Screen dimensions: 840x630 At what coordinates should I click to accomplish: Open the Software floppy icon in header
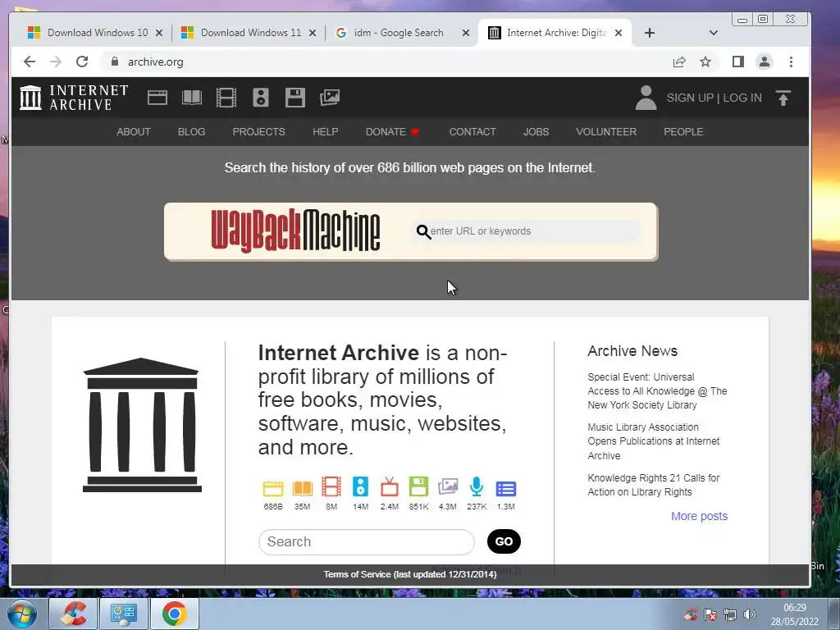coord(295,98)
